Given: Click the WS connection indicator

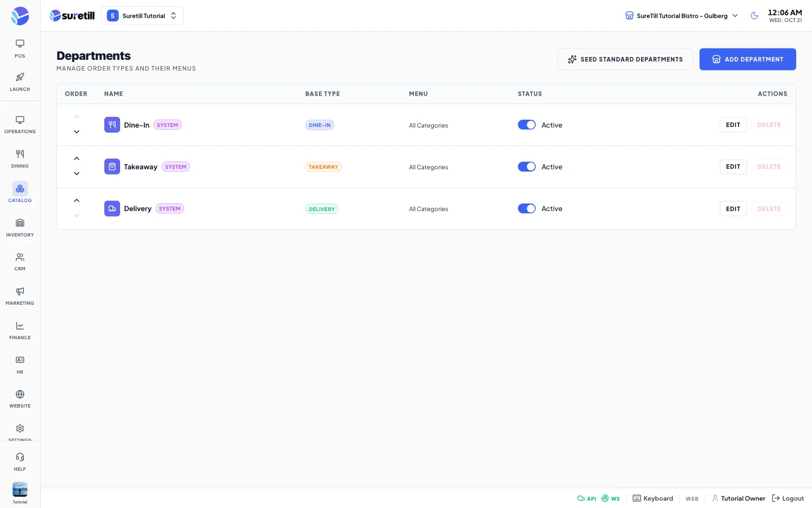Looking at the screenshot, I should [611, 498].
